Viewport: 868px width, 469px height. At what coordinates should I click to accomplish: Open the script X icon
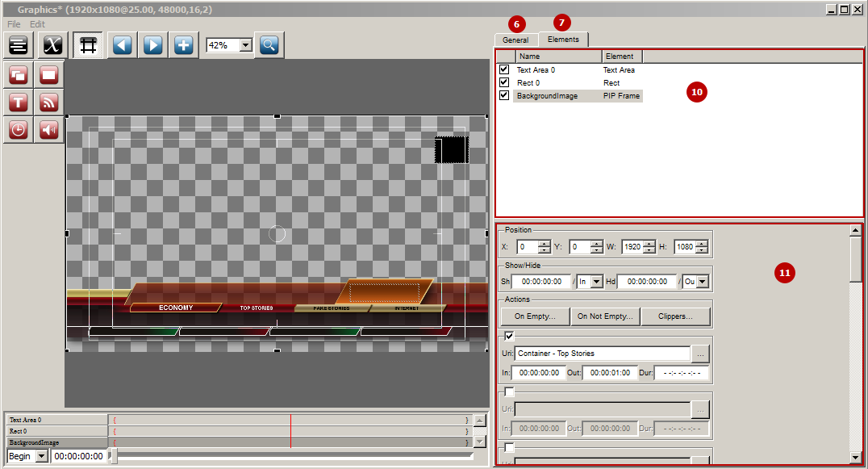tap(52, 45)
